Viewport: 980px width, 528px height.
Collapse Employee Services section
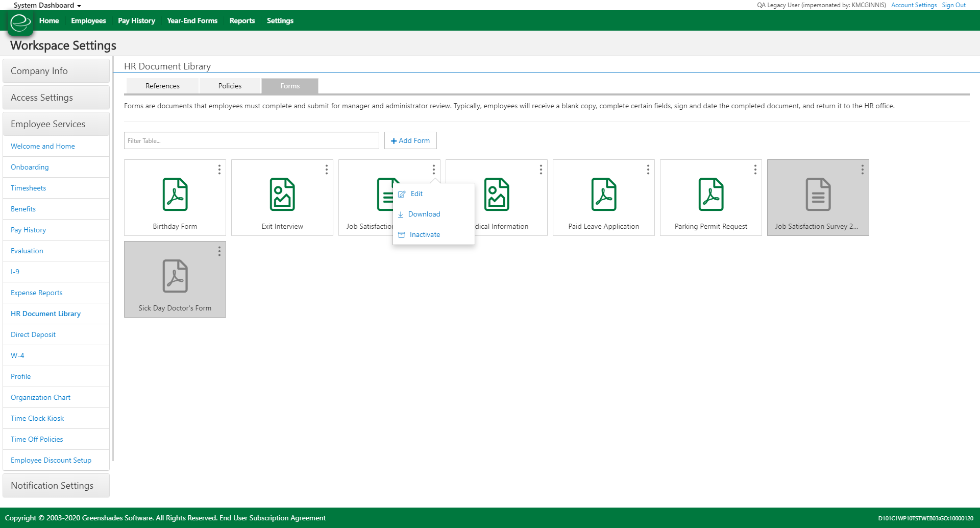(56, 124)
